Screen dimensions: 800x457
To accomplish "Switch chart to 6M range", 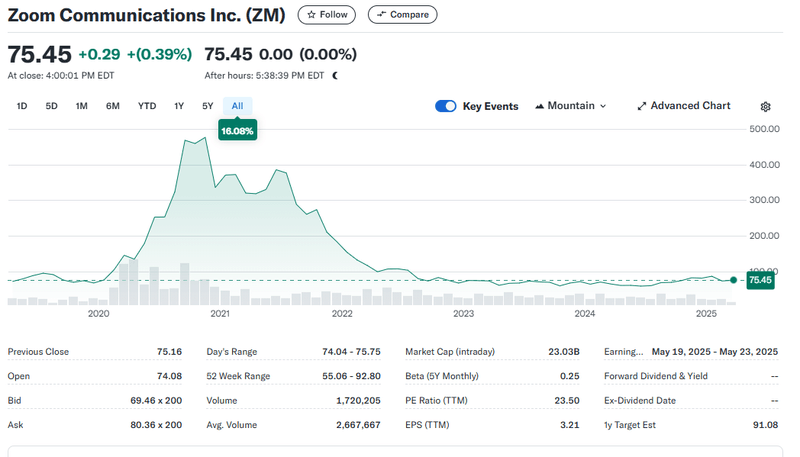I will (113, 106).
